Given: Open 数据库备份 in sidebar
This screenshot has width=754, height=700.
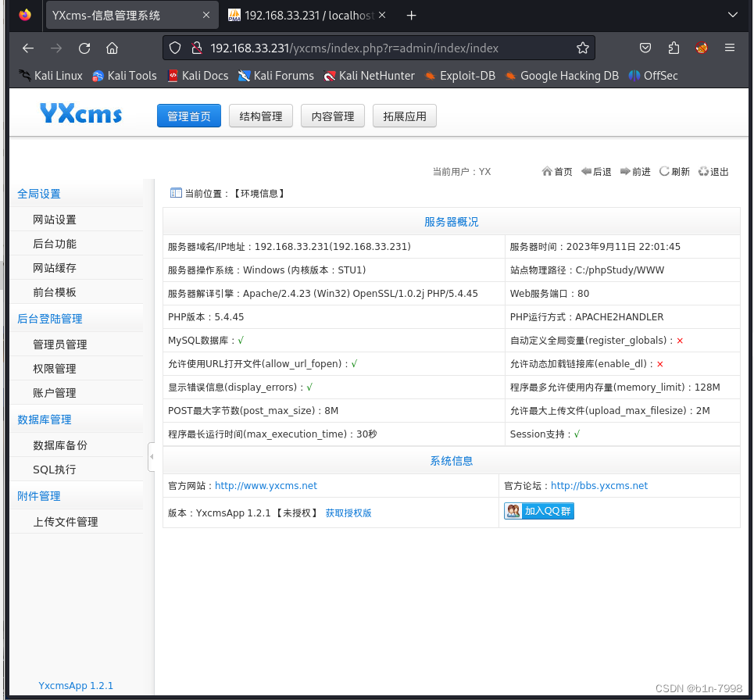Looking at the screenshot, I should 60,445.
